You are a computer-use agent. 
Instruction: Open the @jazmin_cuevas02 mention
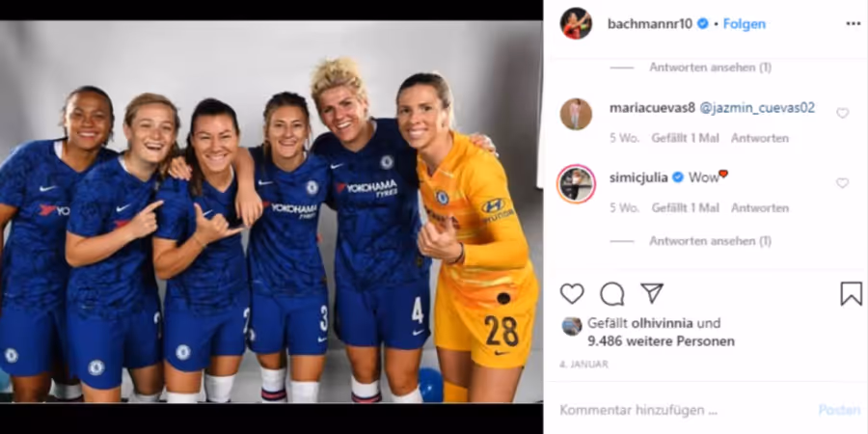pyautogui.click(x=757, y=108)
